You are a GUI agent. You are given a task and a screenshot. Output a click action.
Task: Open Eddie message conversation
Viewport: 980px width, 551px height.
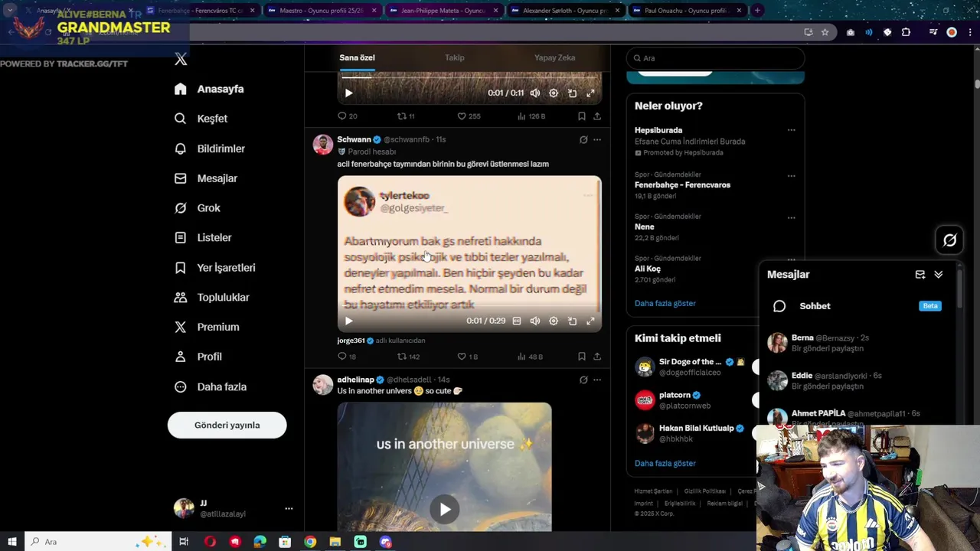pyautogui.click(x=857, y=381)
